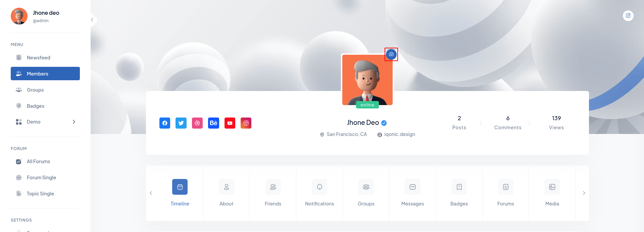Click the camera icon to change profile photo
This screenshot has height=232, width=644.
click(x=391, y=54)
